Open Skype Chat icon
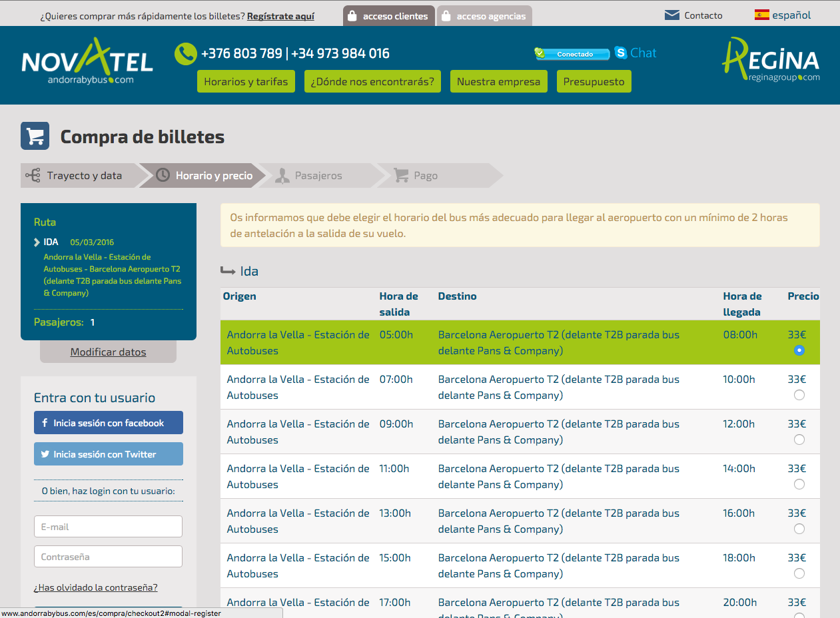Viewport: 840px width, 618px height. pyautogui.click(x=621, y=53)
